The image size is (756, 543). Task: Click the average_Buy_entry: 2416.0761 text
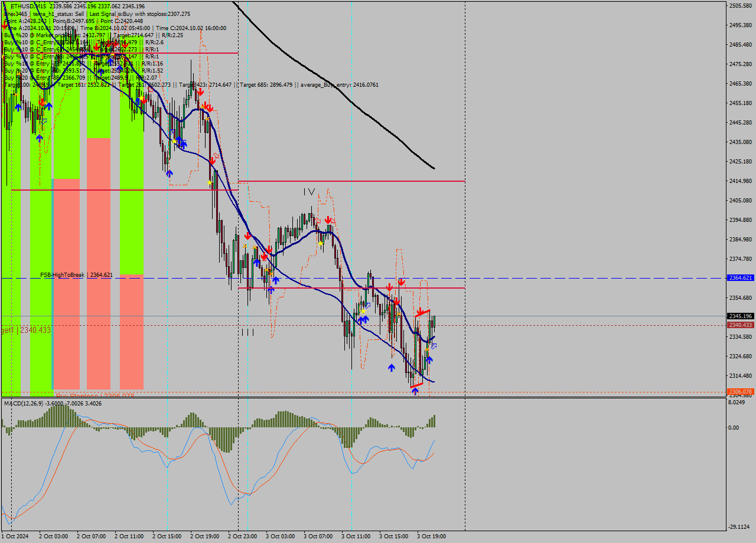tap(339, 85)
